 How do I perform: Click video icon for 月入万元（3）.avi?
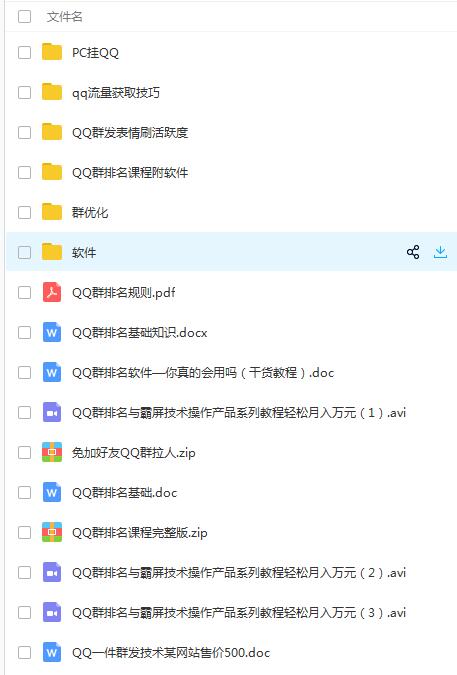pos(52,612)
